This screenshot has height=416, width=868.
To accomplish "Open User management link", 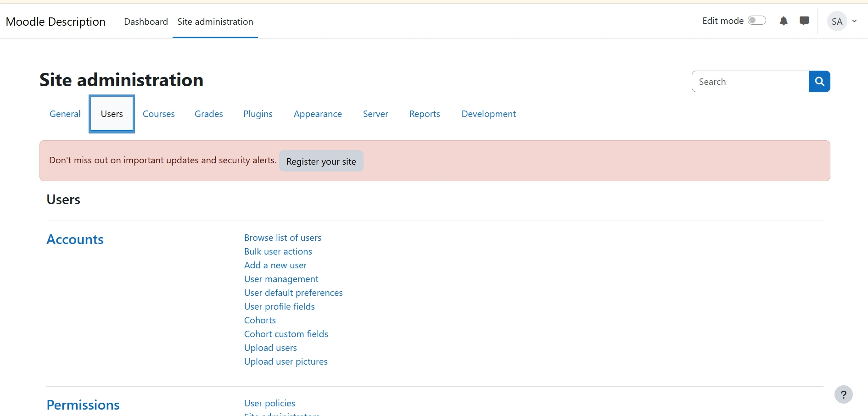I will (281, 279).
